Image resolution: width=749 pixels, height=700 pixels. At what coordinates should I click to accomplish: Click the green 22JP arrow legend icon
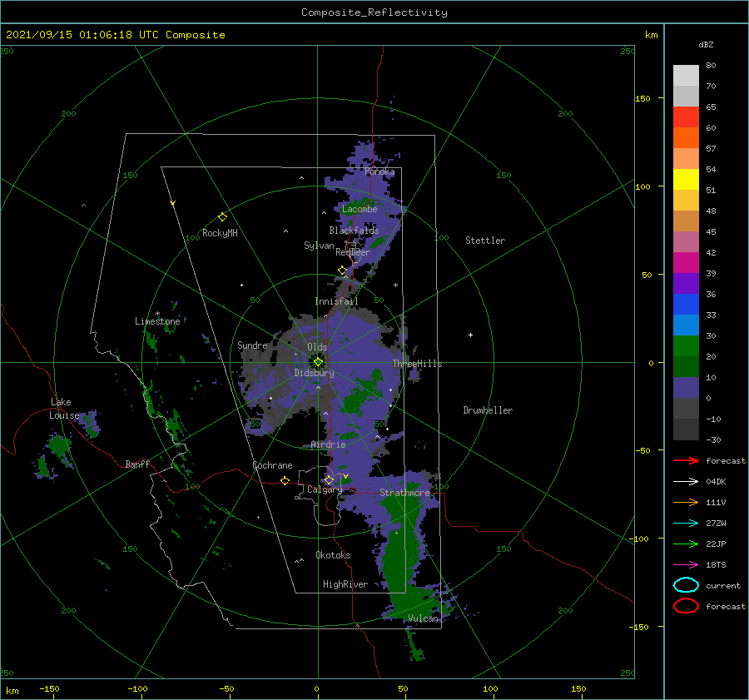click(x=686, y=544)
